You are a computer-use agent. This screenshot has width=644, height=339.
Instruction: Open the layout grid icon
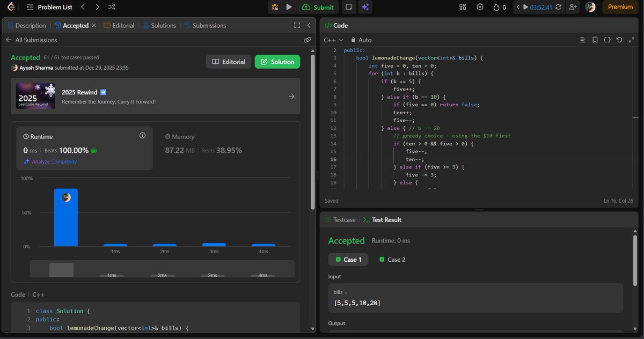[463, 7]
